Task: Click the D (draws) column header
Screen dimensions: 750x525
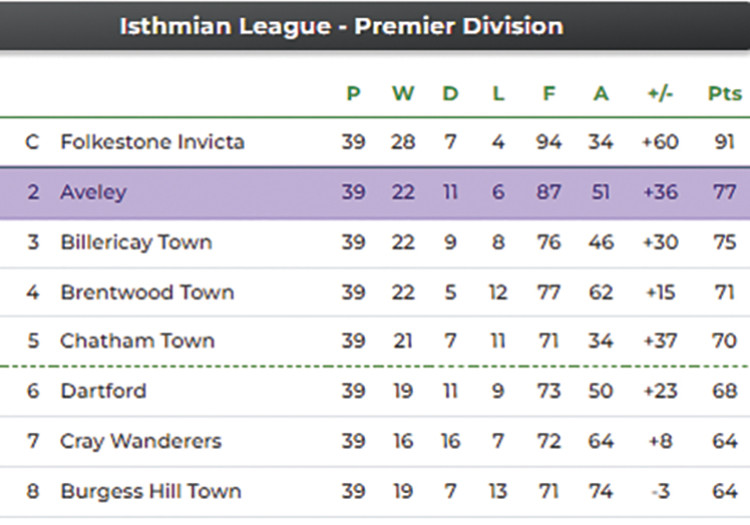Action: [451, 94]
